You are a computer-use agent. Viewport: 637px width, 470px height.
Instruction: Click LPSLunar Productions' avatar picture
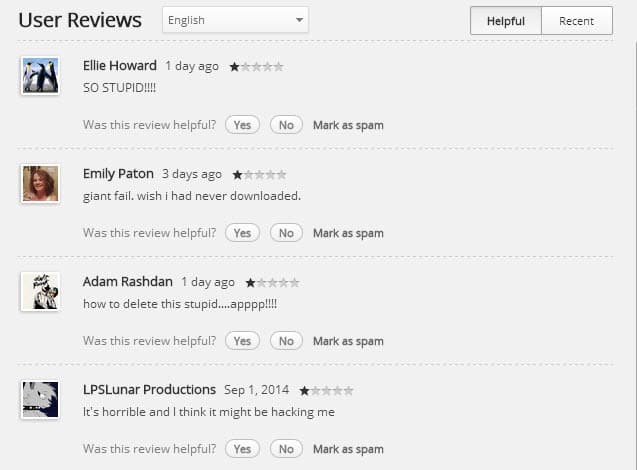point(40,400)
